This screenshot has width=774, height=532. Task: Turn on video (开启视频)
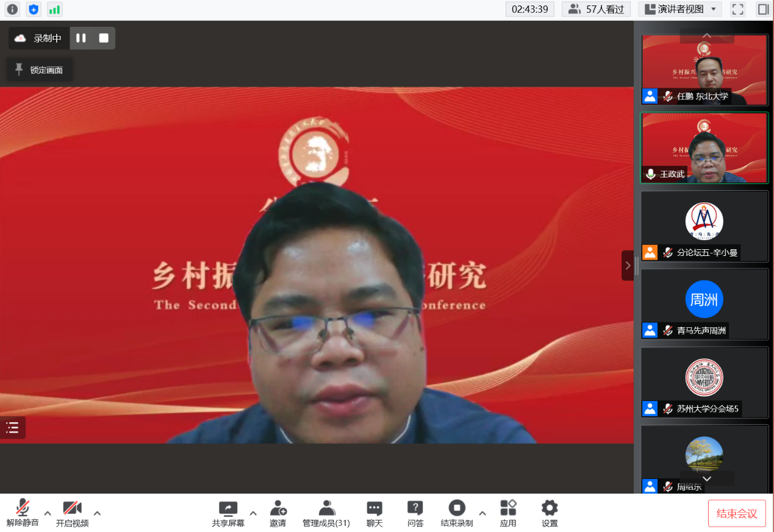72,513
